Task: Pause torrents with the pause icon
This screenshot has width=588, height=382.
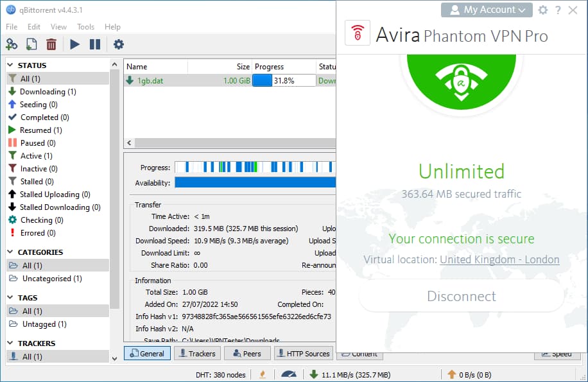Action: 95,44
